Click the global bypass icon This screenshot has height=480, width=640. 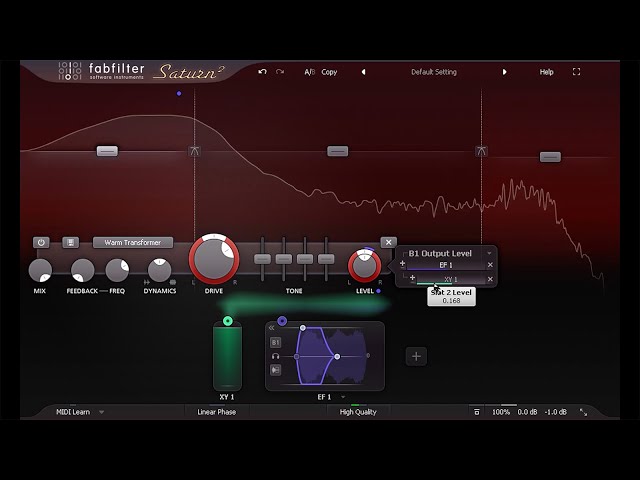coord(476,412)
